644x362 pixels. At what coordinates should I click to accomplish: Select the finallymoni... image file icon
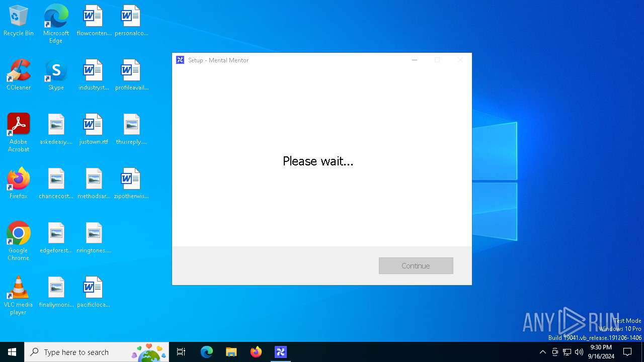coord(56,292)
